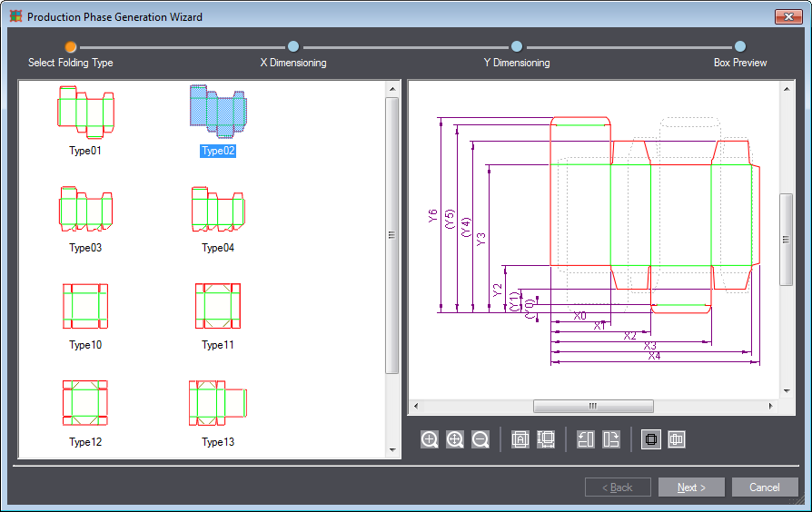Click the show dimensions toolbar icon
This screenshot has width=812, height=512.
click(x=546, y=439)
